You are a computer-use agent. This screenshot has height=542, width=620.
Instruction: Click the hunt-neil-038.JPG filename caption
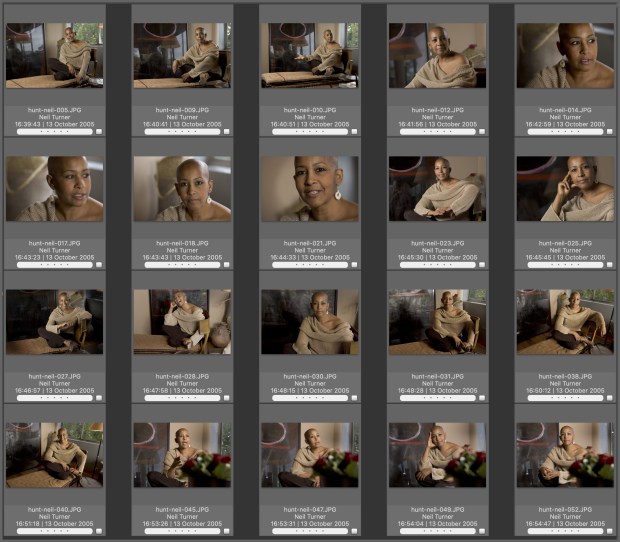point(565,375)
